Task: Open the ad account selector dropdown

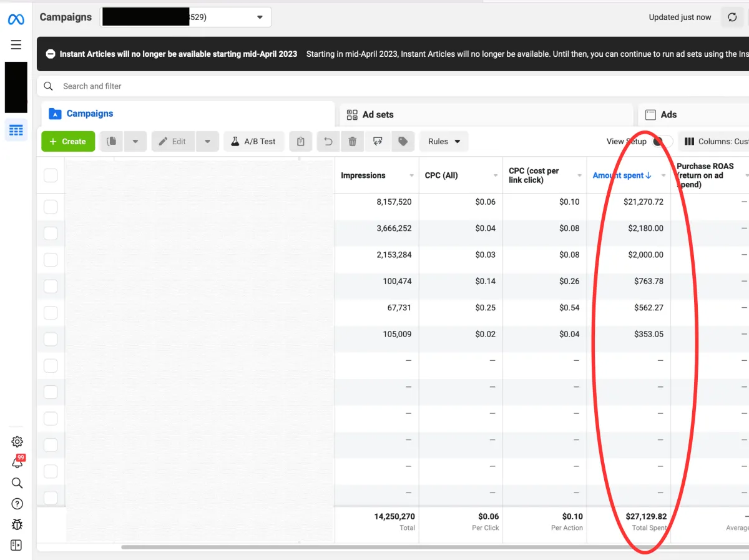Action: pos(186,17)
